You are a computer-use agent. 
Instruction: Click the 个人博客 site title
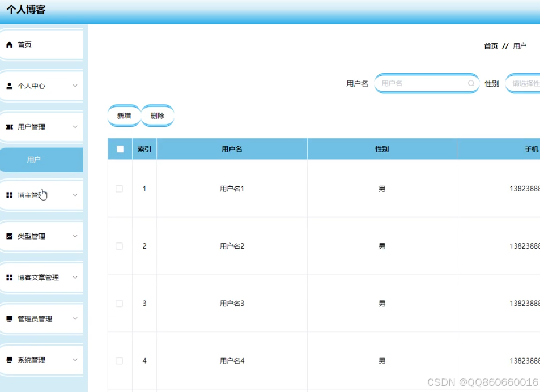[26, 9]
